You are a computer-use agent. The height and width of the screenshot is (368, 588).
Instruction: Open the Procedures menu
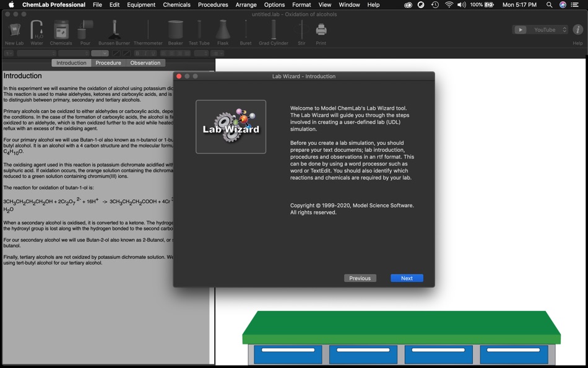click(x=213, y=5)
